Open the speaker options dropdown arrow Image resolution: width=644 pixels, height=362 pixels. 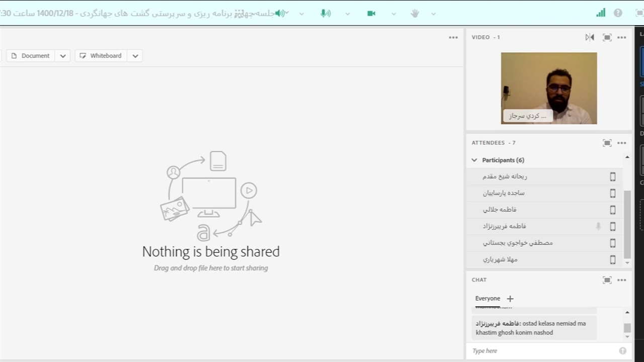[301, 14]
